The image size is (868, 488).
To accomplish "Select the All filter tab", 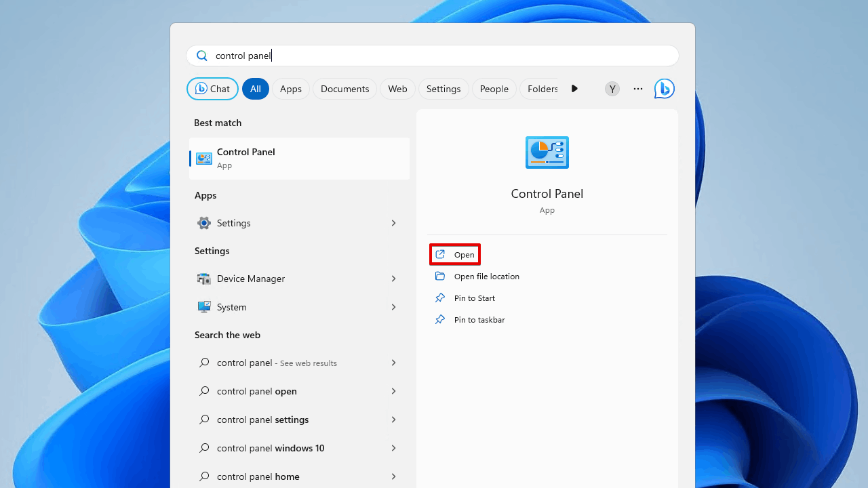I will [255, 89].
